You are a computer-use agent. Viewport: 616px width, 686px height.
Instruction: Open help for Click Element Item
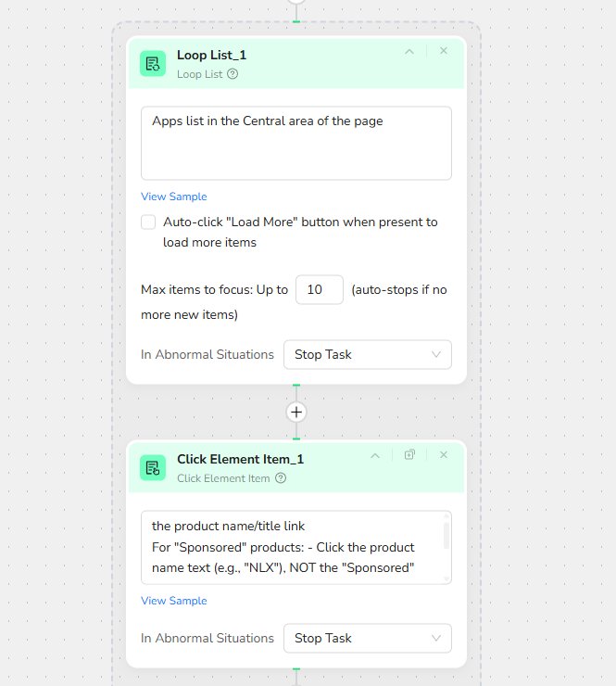click(x=281, y=478)
